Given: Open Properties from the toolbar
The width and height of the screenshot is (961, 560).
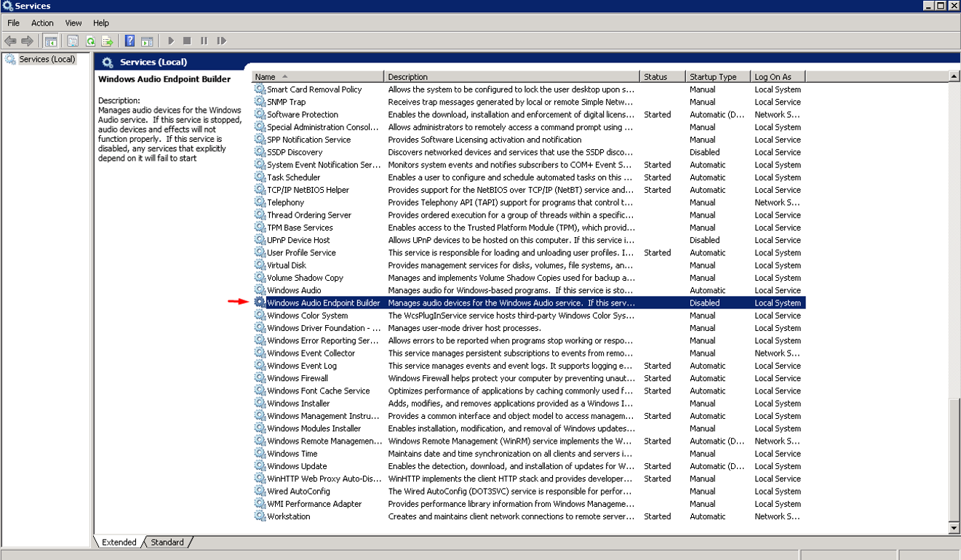Looking at the screenshot, I should click(73, 41).
